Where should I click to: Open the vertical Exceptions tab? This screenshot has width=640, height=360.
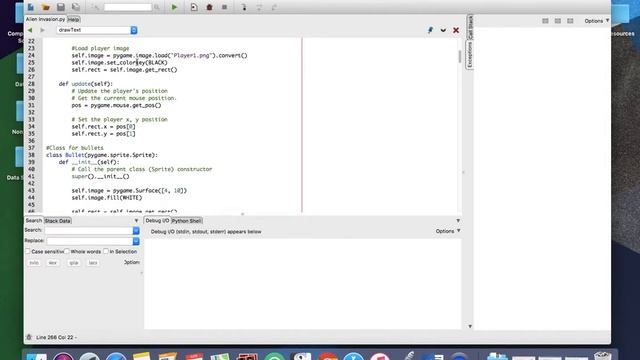tap(470, 55)
